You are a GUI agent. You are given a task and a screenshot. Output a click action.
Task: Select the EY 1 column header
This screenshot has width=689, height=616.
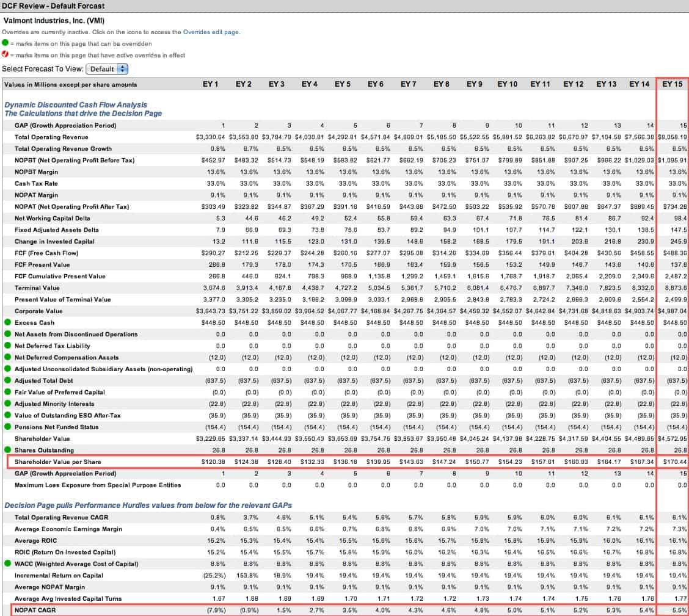[210, 84]
